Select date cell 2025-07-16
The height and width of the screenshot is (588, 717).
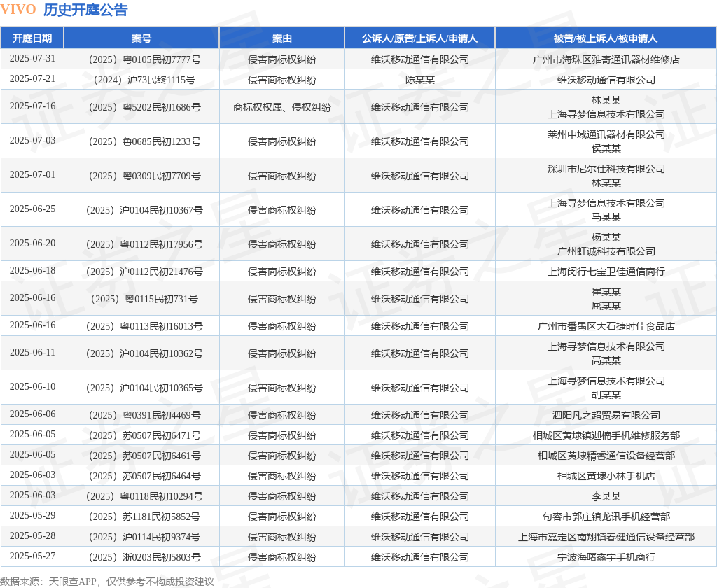tap(32, 106)
